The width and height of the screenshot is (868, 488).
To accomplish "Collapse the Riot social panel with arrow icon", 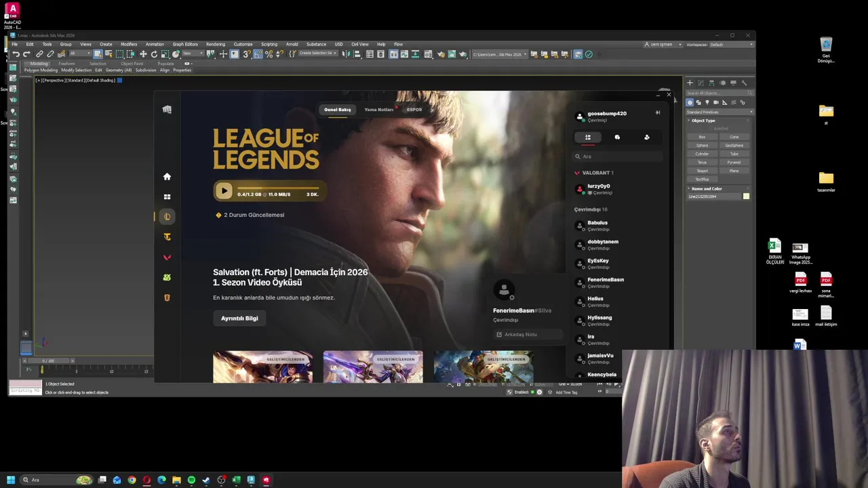I will coord(657,113).
